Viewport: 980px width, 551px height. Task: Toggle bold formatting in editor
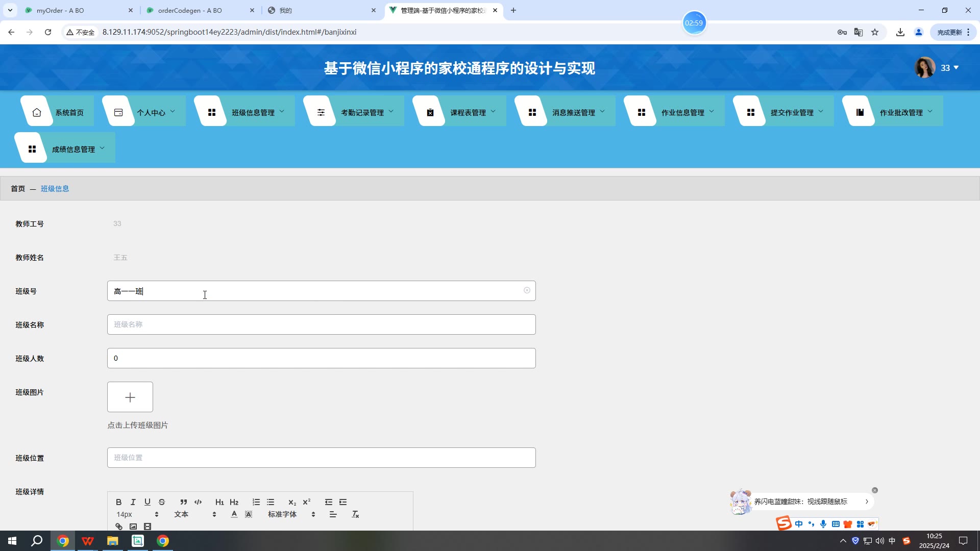[x=118, y=502]
